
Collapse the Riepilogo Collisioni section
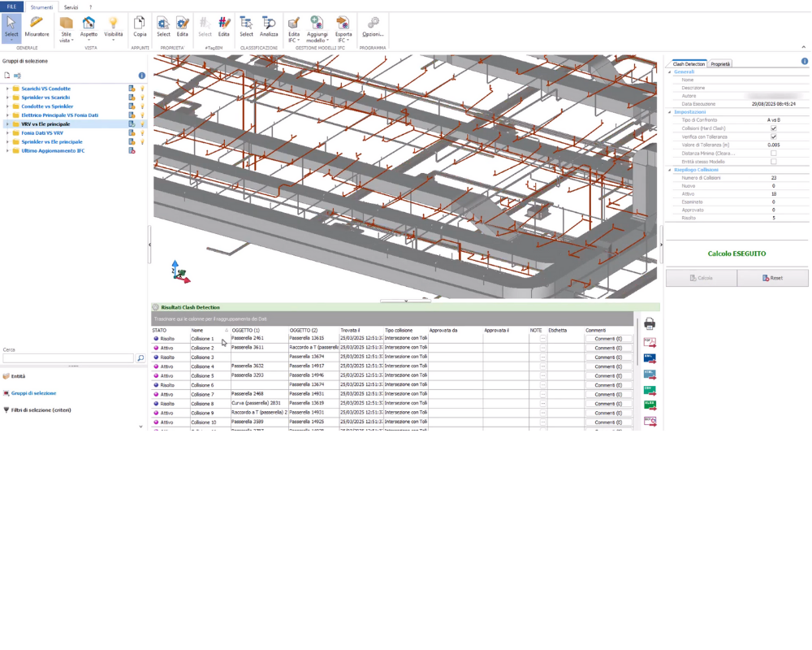pos(670,170)
